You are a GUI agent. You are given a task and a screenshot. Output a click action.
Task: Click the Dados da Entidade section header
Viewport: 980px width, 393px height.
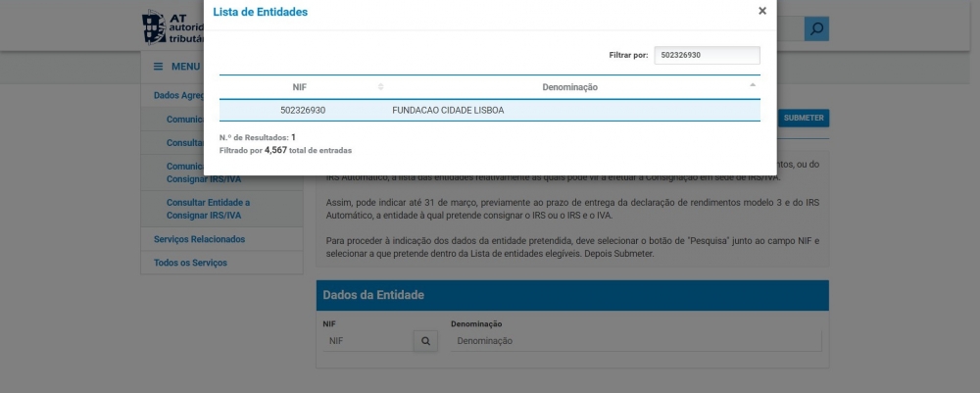(x=572, y=295)
